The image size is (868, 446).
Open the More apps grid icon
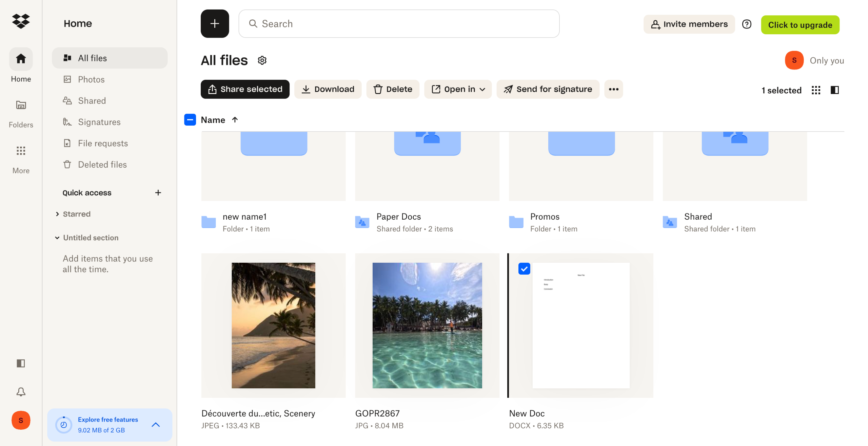21,151
